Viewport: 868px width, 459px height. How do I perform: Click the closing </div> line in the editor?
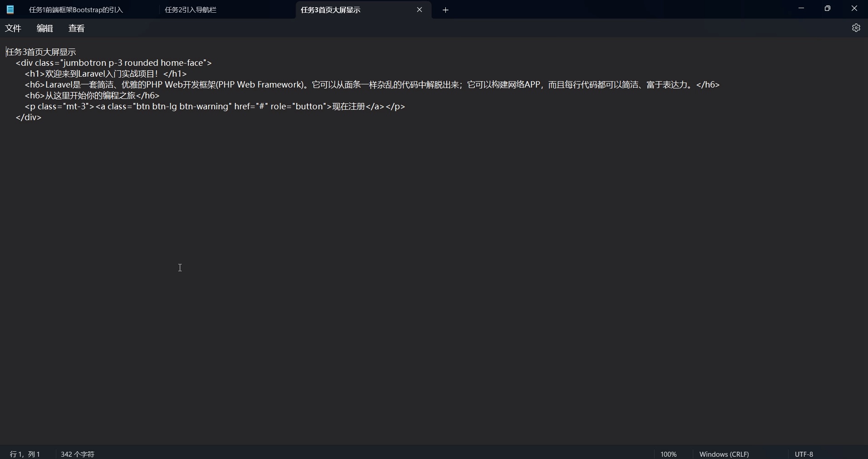pos(29,117)
